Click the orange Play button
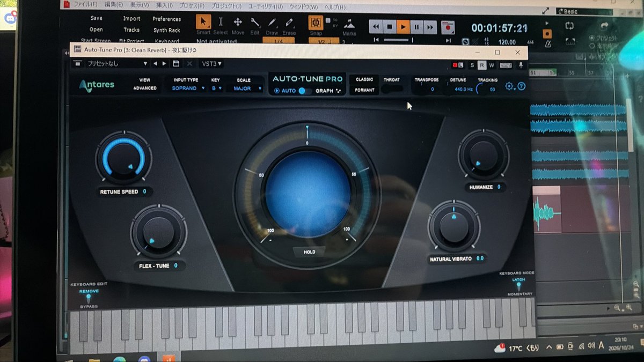Screen dimensions: 644x362 pos(404,26)
